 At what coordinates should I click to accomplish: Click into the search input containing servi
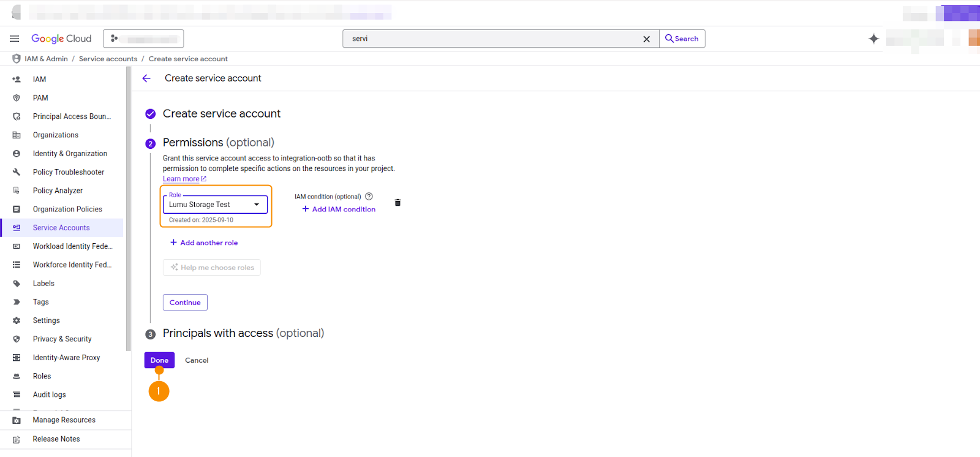490,39
